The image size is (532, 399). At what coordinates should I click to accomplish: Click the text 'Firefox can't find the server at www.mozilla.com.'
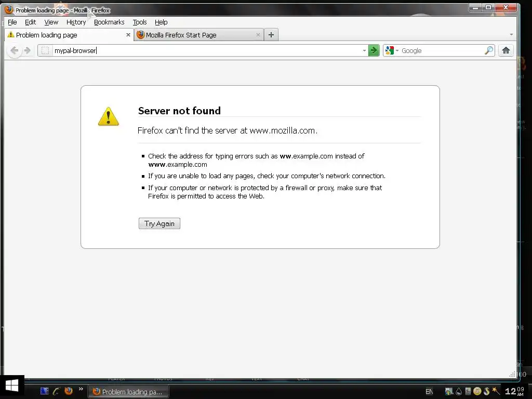tap(228, 130)
